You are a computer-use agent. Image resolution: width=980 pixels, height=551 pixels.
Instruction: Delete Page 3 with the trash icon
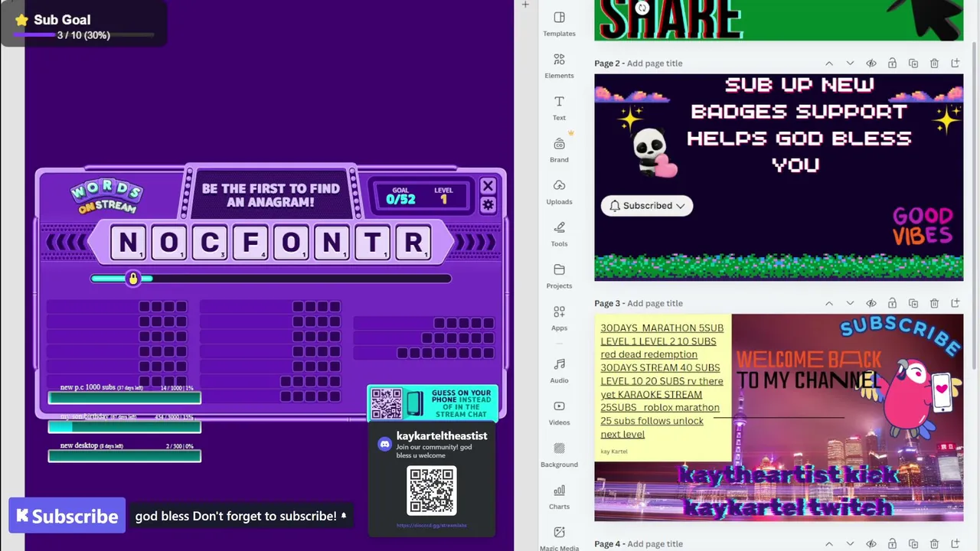[x=934, y=304]
